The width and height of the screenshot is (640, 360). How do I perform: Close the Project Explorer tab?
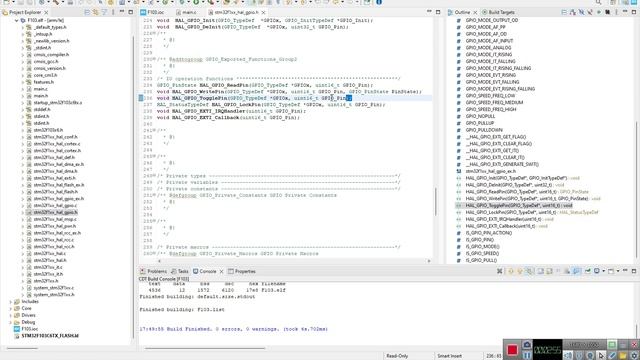[x=46, y=12]
